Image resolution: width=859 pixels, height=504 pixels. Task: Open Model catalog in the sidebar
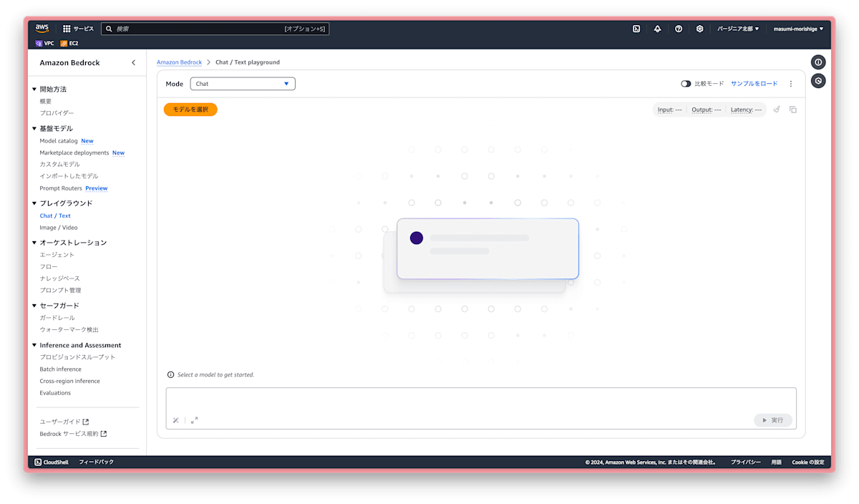pos(59,141)
